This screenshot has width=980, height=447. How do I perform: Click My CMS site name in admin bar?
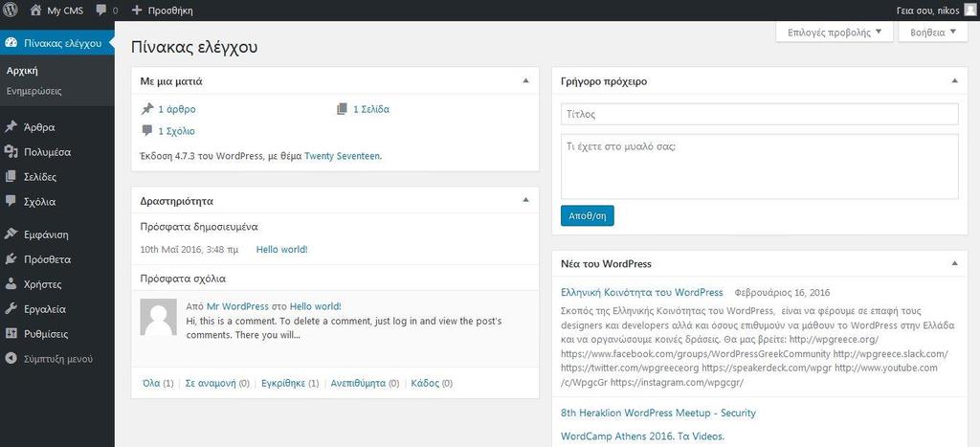tap(65, 11)
